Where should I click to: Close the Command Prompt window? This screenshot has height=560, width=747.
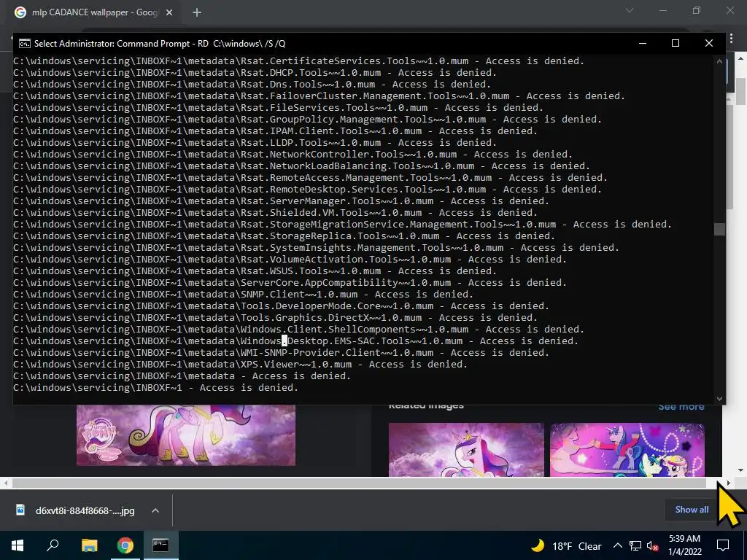click(x=709, y=43)
